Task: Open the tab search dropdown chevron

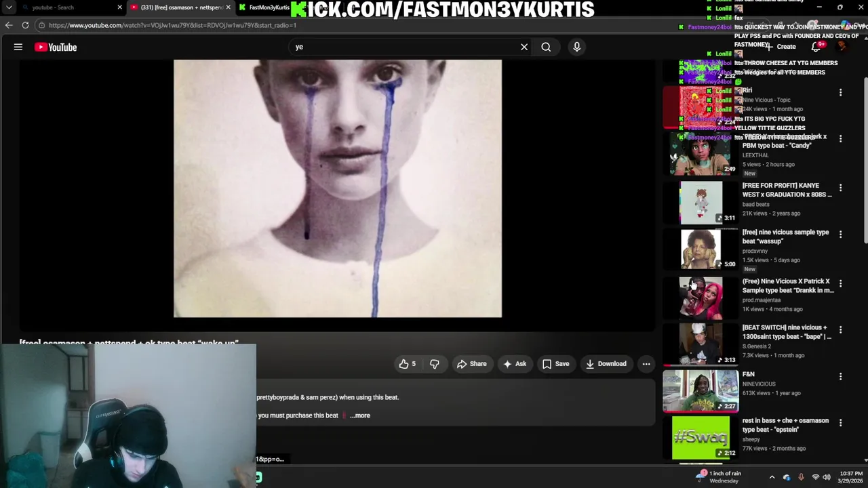Action: coord(9,7)
